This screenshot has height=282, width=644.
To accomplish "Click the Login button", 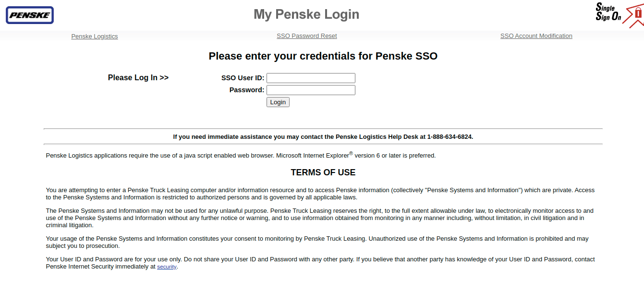I will [x=278, y=102].
